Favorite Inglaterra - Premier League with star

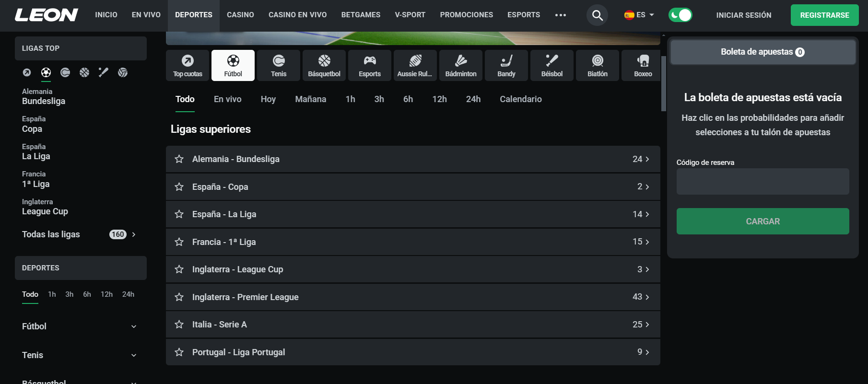point(179,297)
